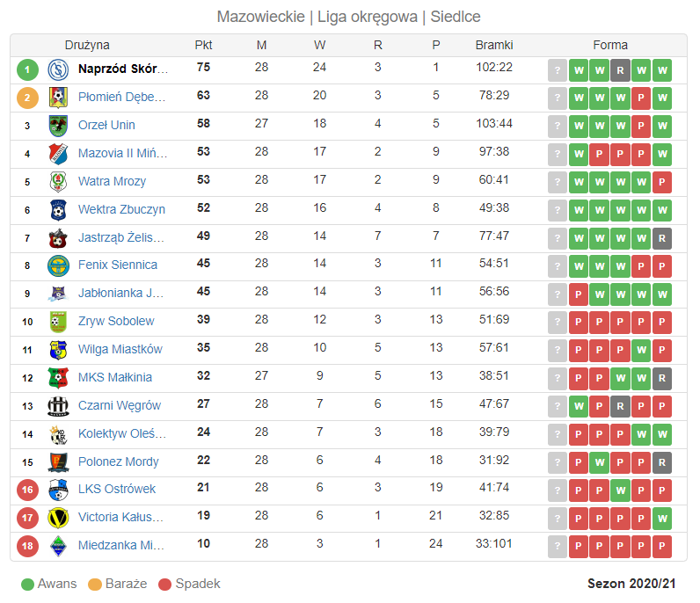
Task: Open the Watra Mrozy team page
Action: coord(112,181)
